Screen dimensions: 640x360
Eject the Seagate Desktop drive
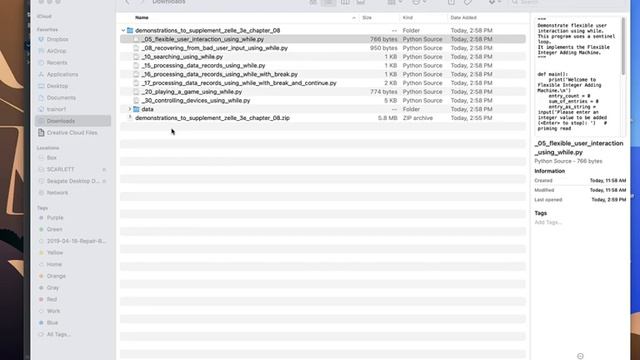pyautogui.click(x=104, y=181)
